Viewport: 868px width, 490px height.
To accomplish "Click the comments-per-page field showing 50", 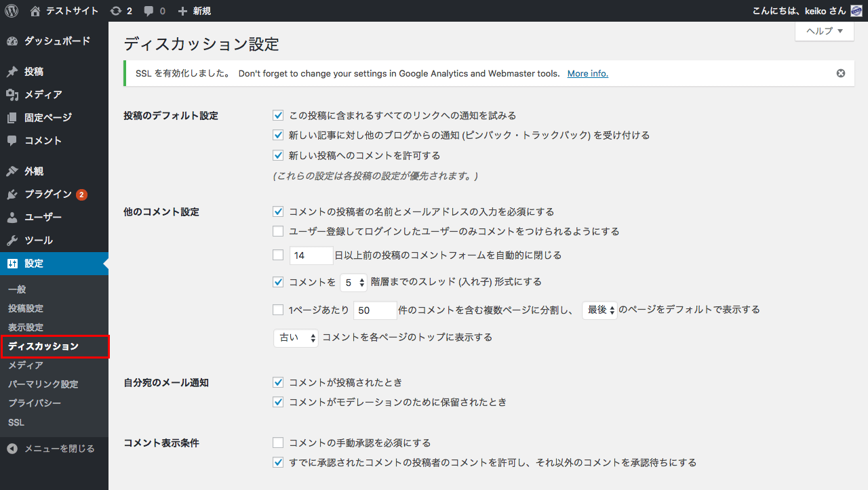I will [x=375, y=310].
